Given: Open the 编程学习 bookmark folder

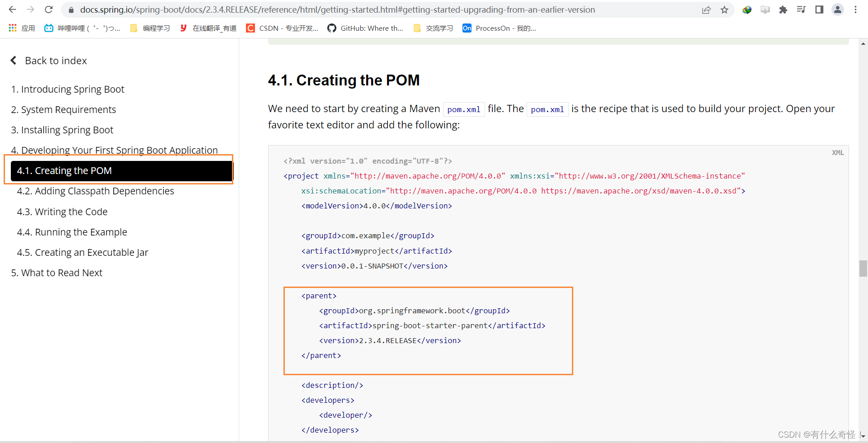Looking at the screenshot, I should (150, 28).
